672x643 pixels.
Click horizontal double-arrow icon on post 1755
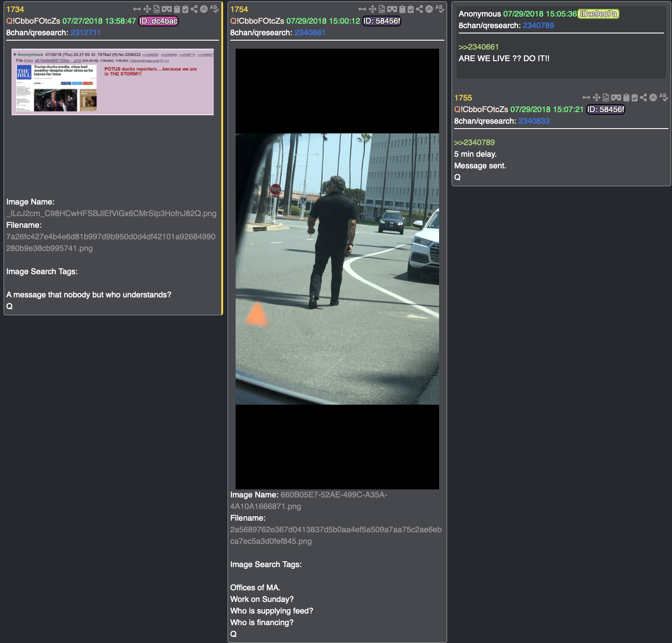click(586, 97)
